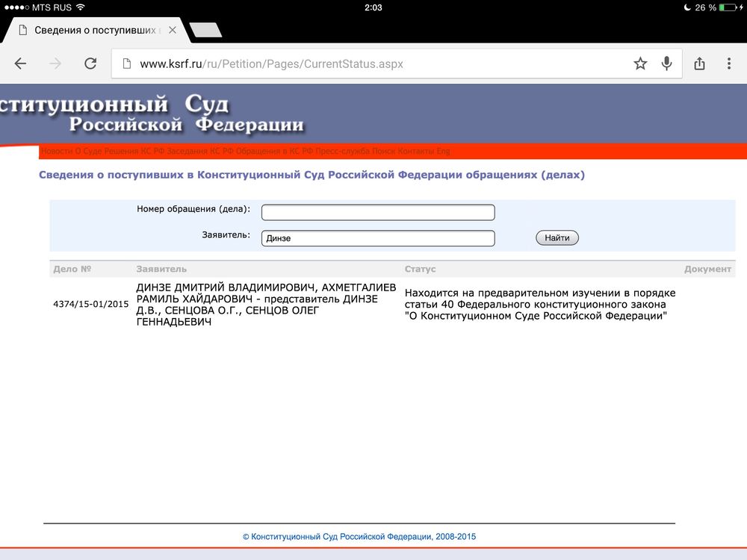The height and width of the screenshot is (560, 747).
Task: Tap the browser back arrow
Action: pos(20,63)
